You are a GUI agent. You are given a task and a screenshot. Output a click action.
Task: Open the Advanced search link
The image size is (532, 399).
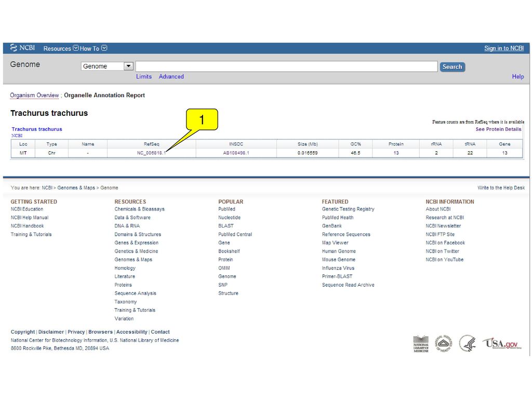tap(171, 77)
